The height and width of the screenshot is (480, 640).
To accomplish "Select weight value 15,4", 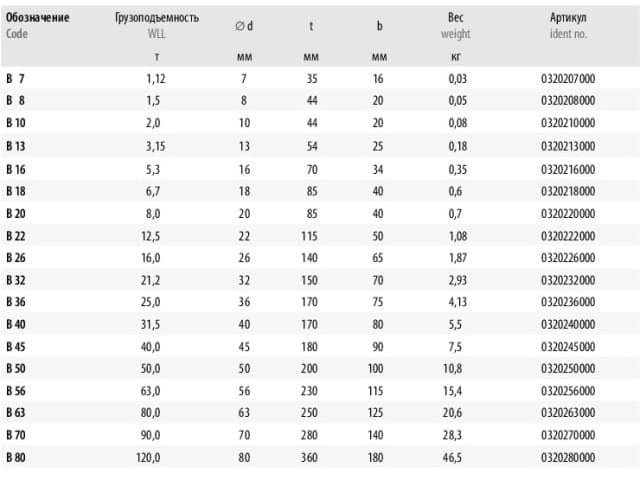I will pos(453,391).
